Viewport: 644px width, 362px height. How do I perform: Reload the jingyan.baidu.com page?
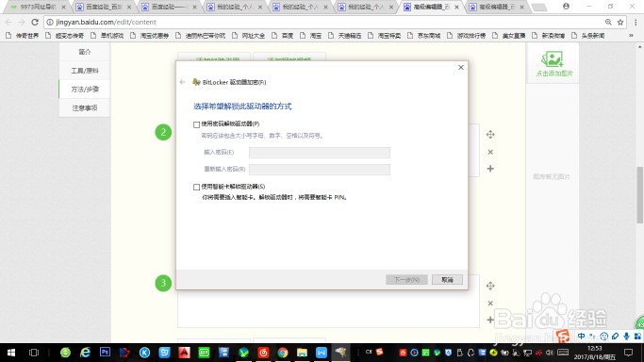click(35, 23)
